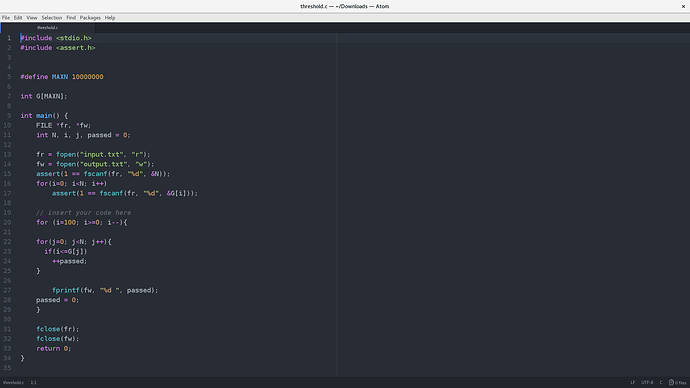Click line number 34 in the gutter
The width and height of the screenshot is (690, 388).
tap(7, 358)
